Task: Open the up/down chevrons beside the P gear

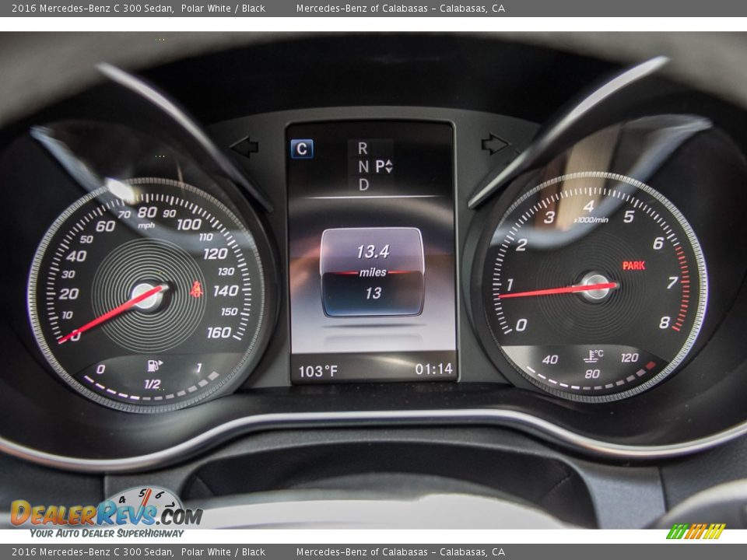Action: coord(389,166)
